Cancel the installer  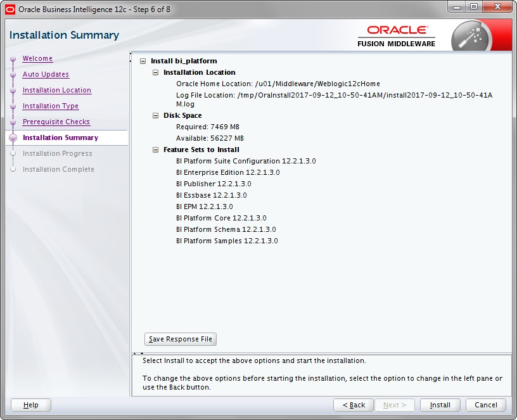486,405
